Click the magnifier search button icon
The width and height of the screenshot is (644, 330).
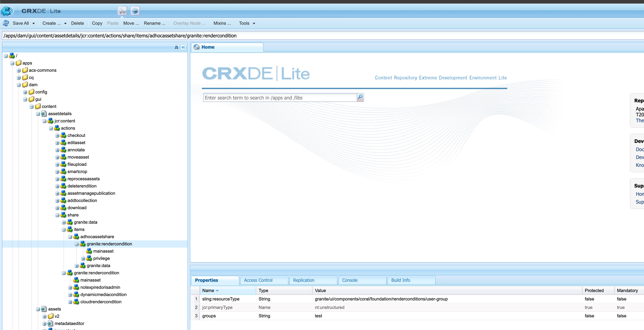click(360, 97)
